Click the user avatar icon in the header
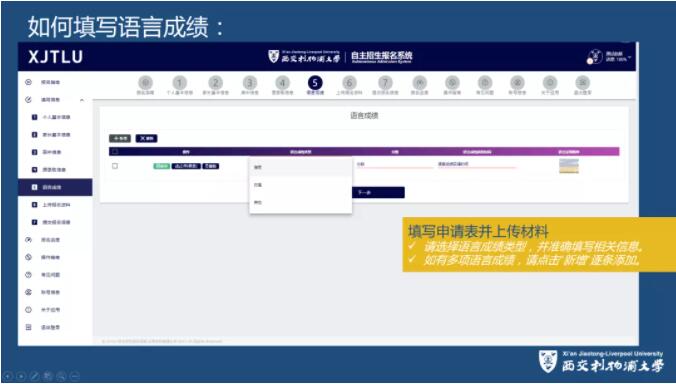 point(595,56)
